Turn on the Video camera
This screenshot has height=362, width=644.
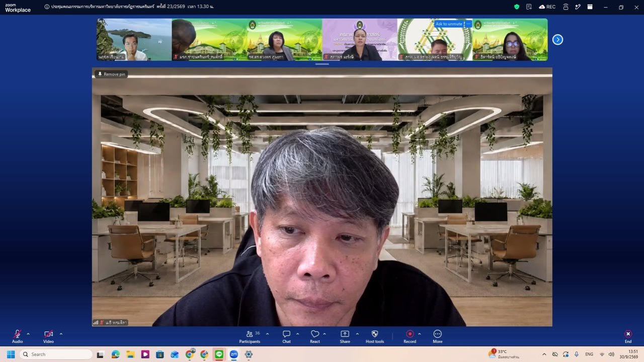(x=48, y=336)
